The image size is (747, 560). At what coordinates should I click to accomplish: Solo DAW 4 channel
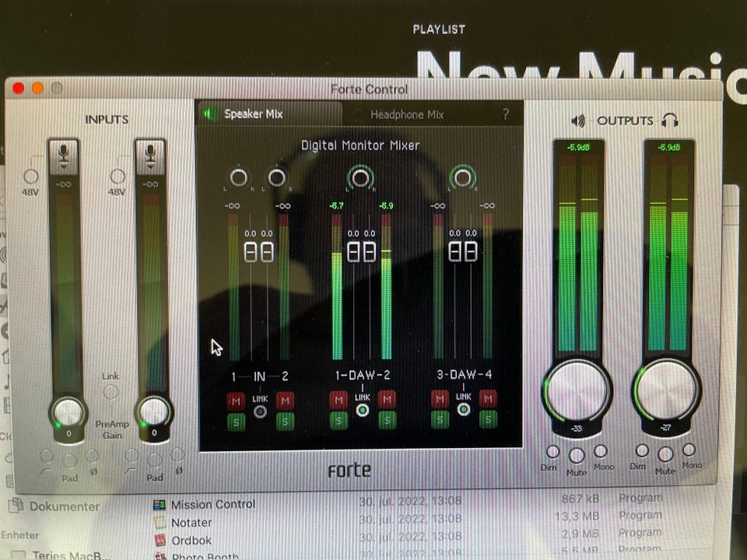[488, 419]
